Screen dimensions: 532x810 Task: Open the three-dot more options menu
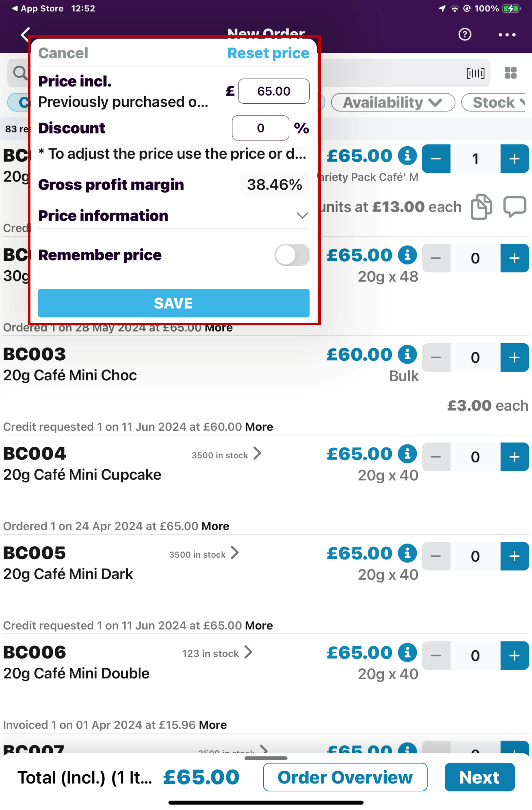[x=507, y=35]
